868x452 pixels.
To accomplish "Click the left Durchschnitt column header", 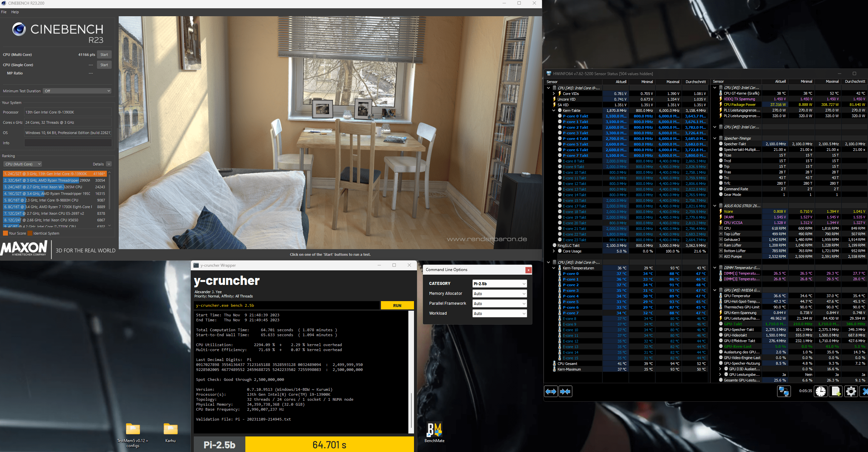I will [x=694, y=82].
